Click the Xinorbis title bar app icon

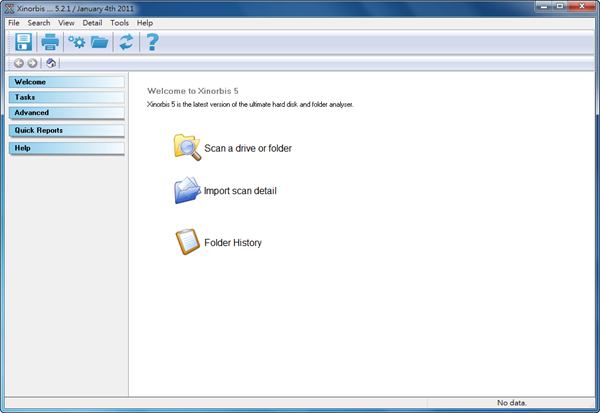[10, 8]
